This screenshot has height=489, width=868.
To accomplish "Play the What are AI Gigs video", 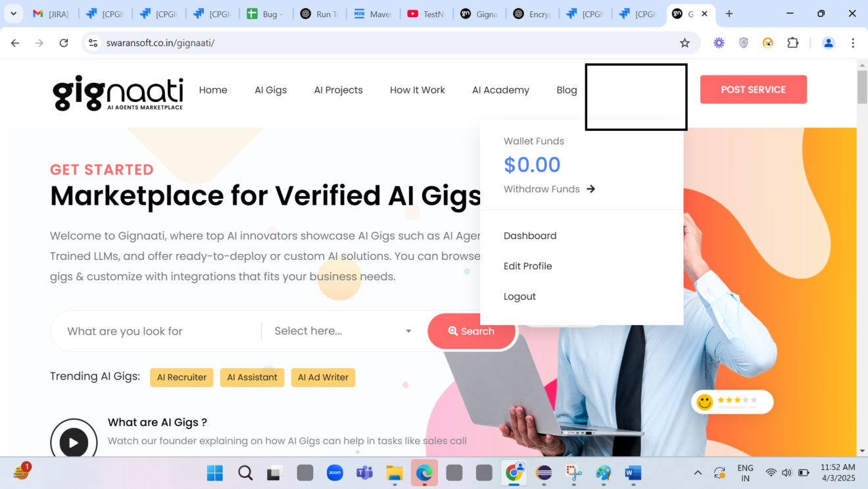I will point(74,442).
